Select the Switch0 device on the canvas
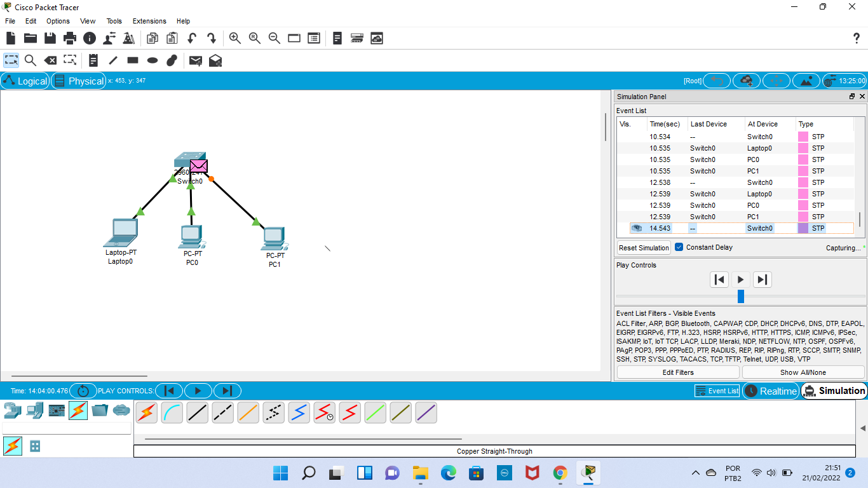 189,160
